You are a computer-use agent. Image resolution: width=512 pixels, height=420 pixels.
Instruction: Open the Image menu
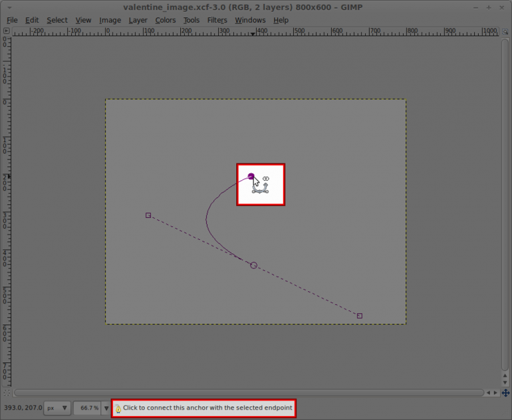(110, 20)
